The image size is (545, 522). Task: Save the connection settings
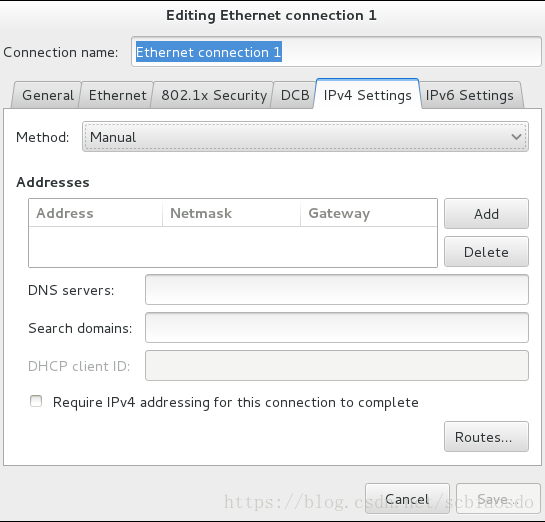(x=498, y=499)
